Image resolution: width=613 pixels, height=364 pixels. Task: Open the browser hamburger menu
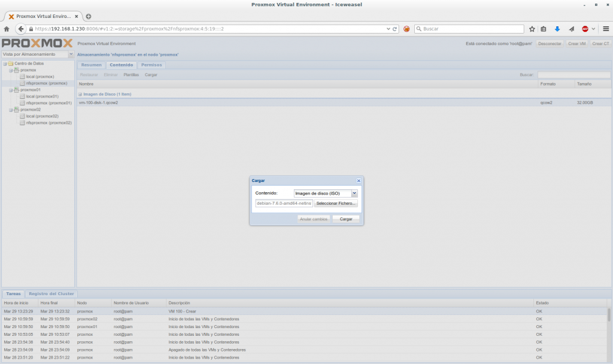605,29
